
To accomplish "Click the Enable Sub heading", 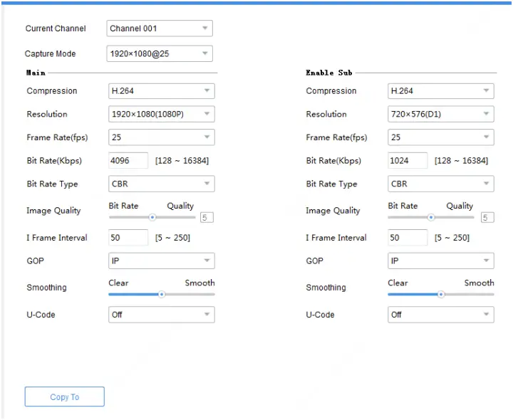I will (x=328, y=73).
